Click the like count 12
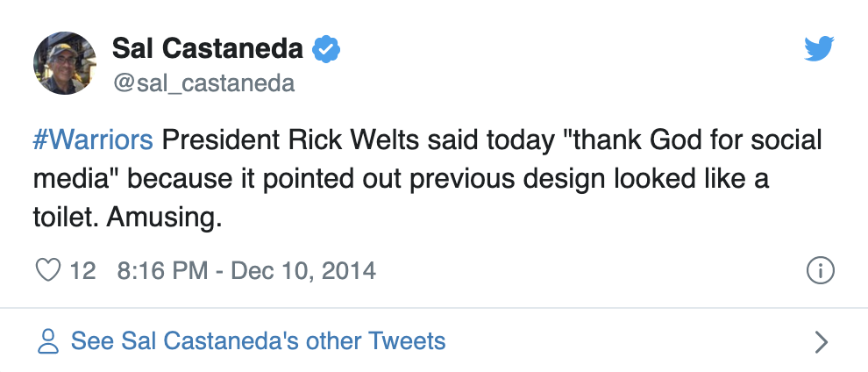Viewport: 868px width, 372px height. click(x=82, y=271)
